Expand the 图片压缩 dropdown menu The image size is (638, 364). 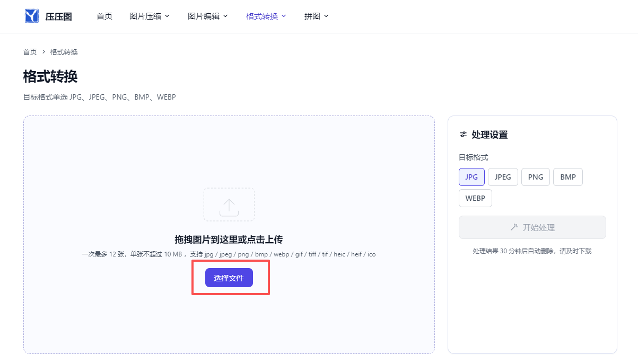[150, 16]
